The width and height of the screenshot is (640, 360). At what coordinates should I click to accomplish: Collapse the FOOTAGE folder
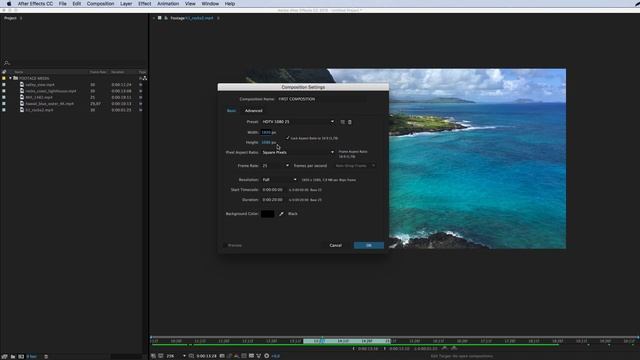pos(10,78)
